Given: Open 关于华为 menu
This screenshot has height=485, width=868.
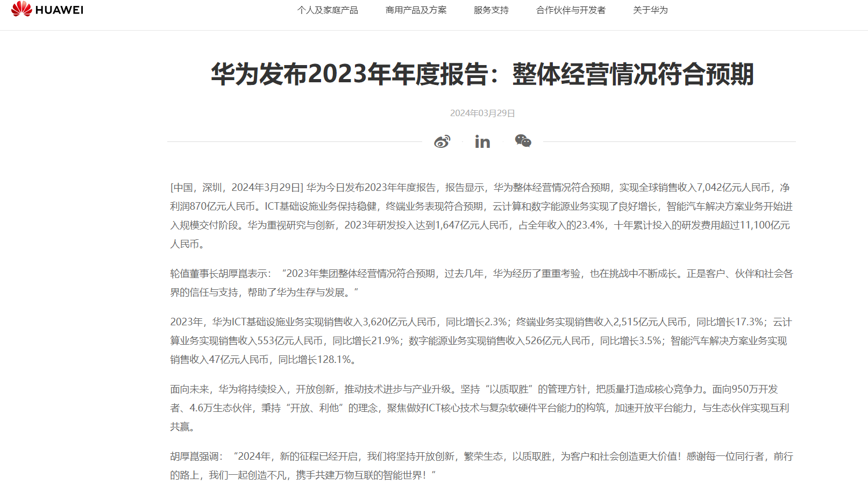Looking at the screenshot, I should (x=650, y=10).
